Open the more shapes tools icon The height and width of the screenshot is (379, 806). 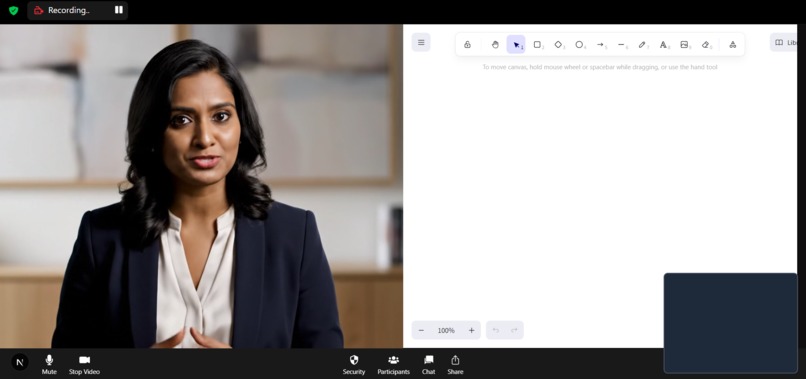click(x=732, y=45)
